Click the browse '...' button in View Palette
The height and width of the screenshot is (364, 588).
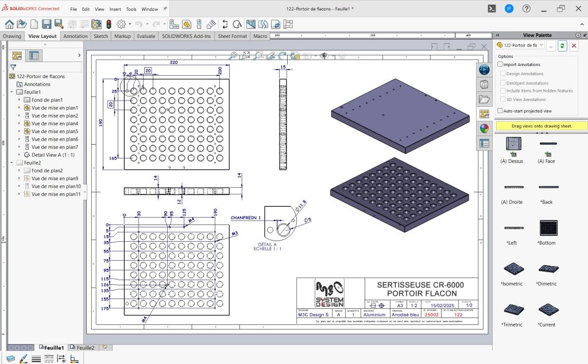(551, 45)
